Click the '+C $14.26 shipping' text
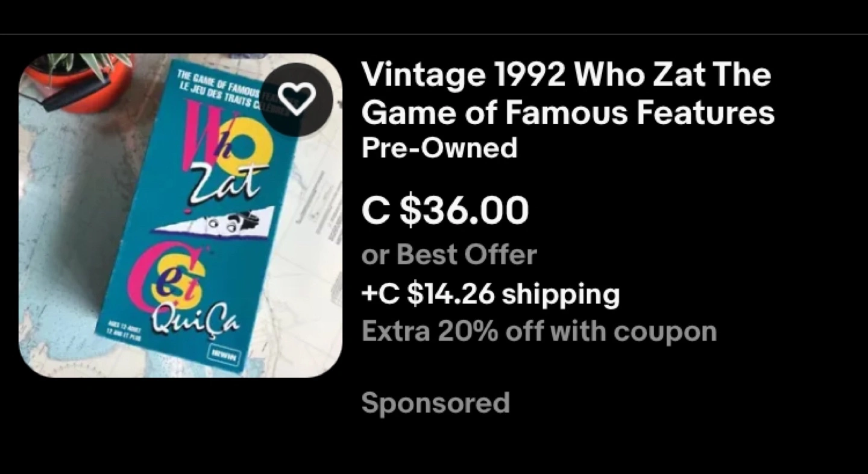This screenshot has width=868, height=474. [490, 294]
